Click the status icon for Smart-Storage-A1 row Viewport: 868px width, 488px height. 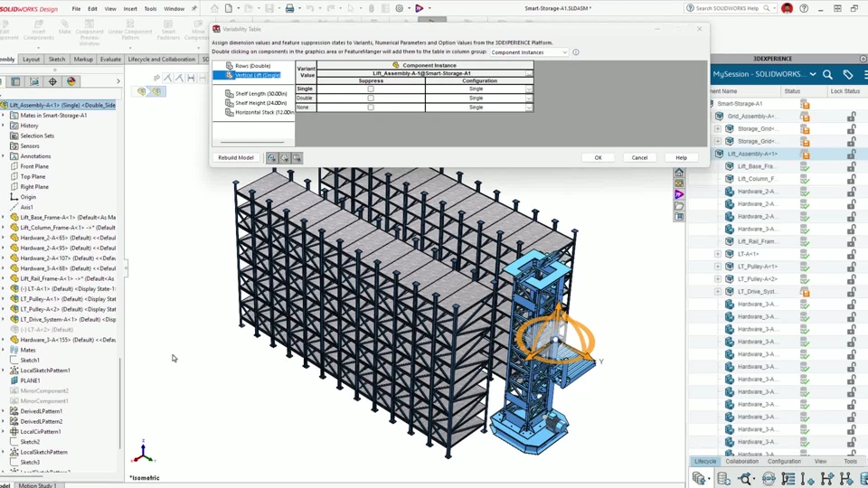tap(805, 103)
